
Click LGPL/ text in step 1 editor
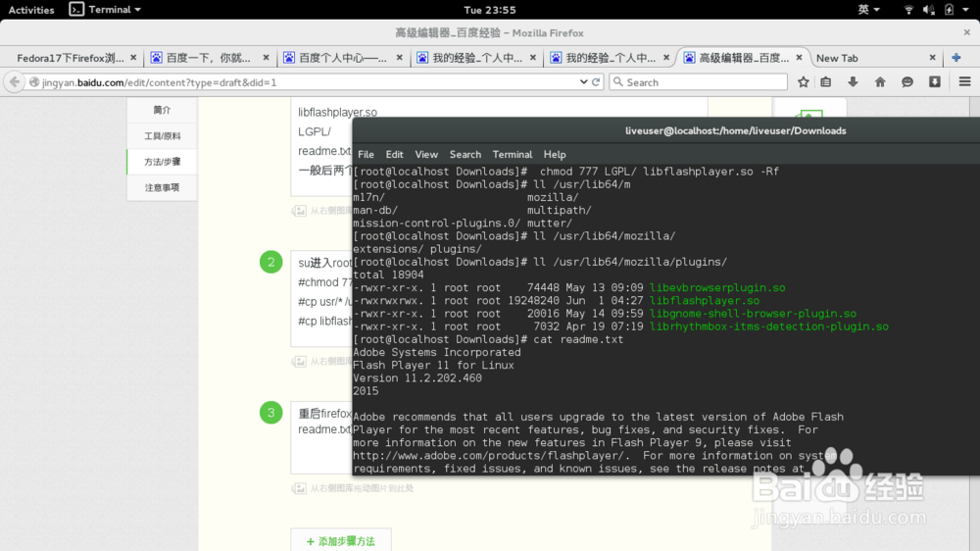(x=315, y=131)
